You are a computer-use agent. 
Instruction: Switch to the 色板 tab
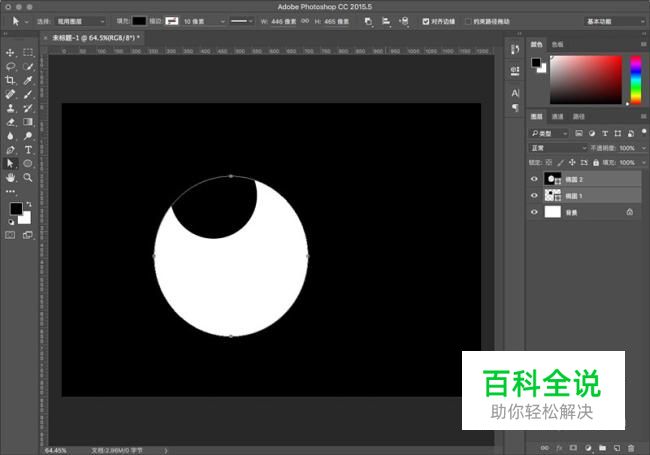tap(557, 44)
